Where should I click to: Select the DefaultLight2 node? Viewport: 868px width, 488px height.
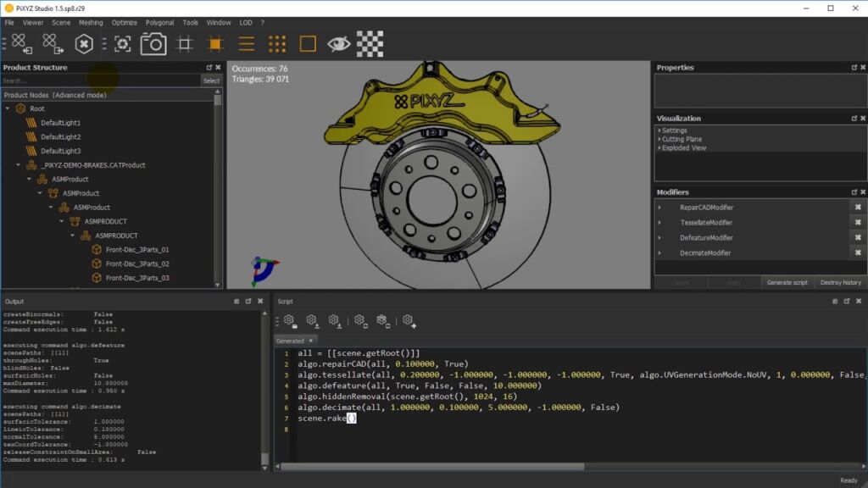[x=60, y=136]
